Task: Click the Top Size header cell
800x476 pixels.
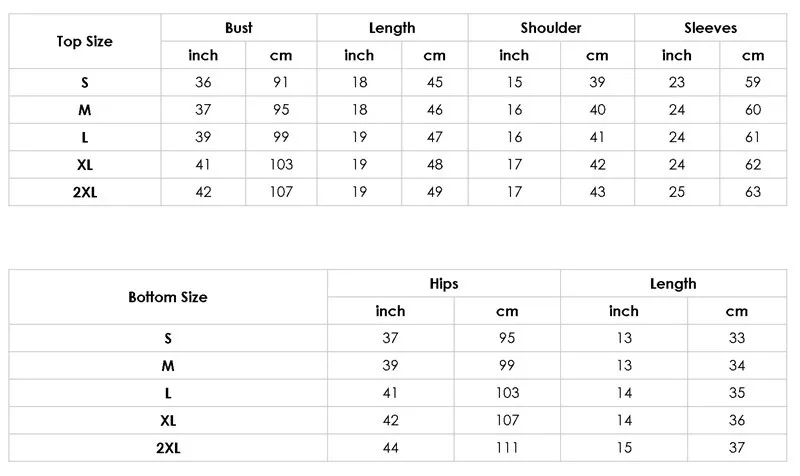Action: 85,41
